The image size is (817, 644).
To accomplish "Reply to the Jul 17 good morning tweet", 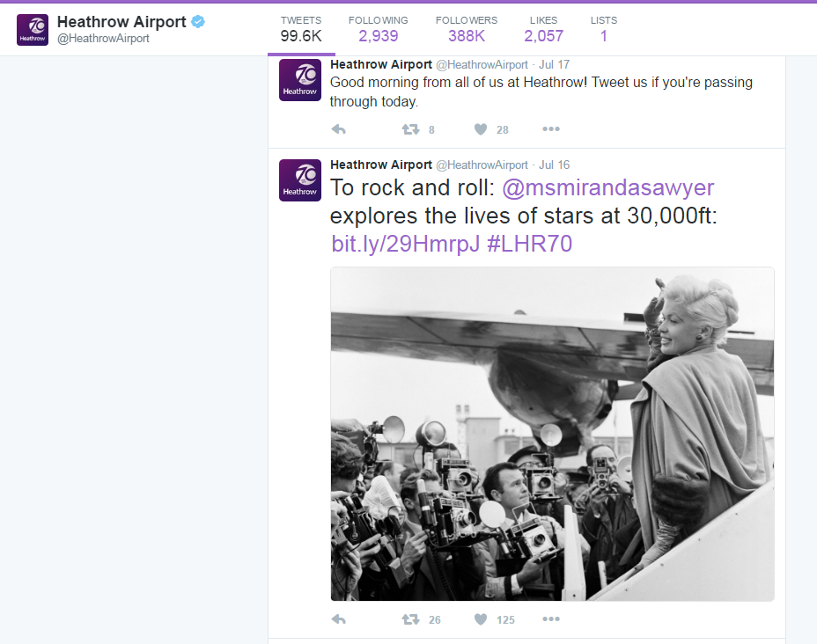I will coord(339,129).
